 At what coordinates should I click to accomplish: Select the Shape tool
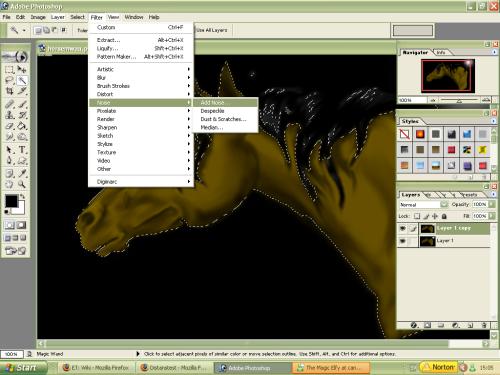pyautogui.click(x=22, y=161)
